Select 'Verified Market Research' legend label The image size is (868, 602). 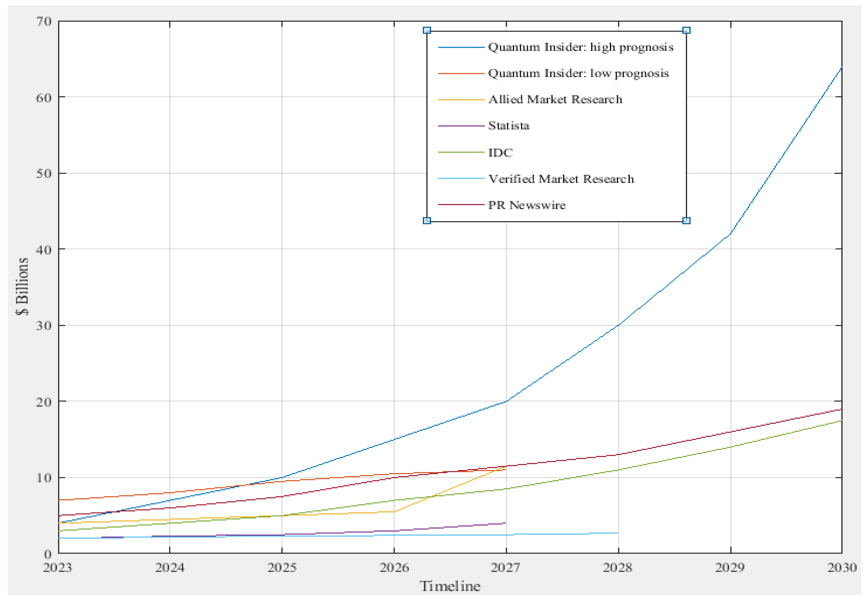coord(561,179)
